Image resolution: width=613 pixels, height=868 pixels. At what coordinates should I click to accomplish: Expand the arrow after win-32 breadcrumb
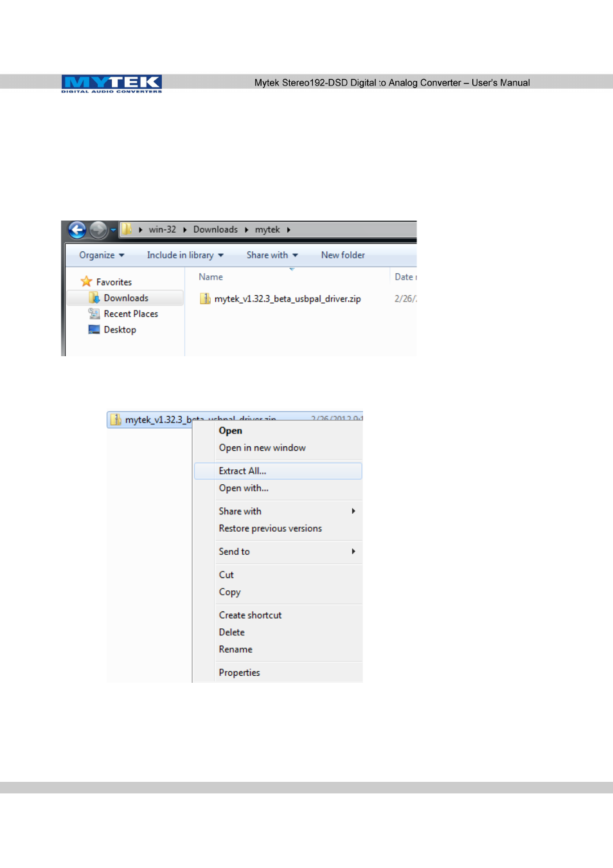(x=184, y=230)
